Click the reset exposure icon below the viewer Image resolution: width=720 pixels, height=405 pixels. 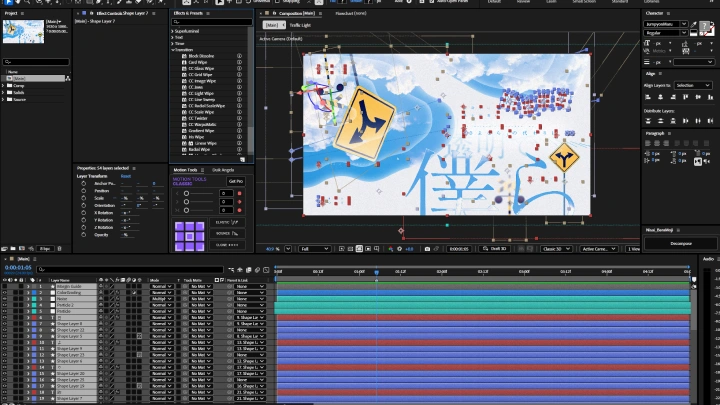[x=399, y=249]
